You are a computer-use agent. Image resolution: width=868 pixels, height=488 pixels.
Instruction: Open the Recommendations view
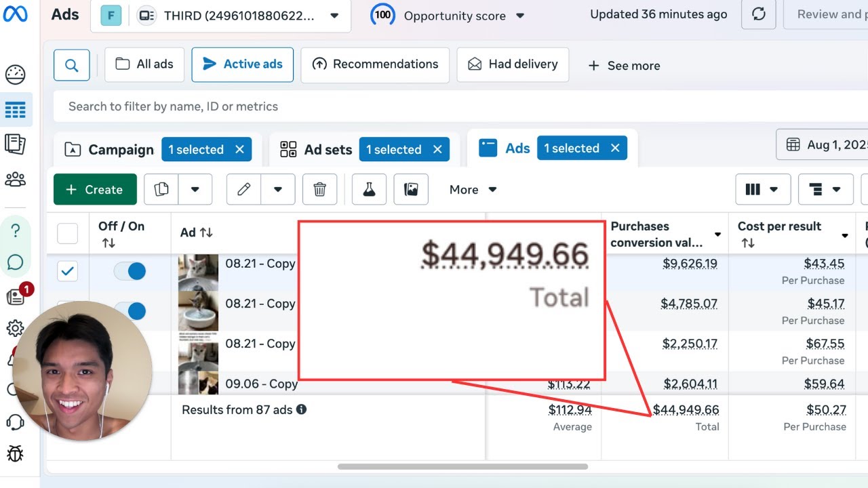(375, 64)
